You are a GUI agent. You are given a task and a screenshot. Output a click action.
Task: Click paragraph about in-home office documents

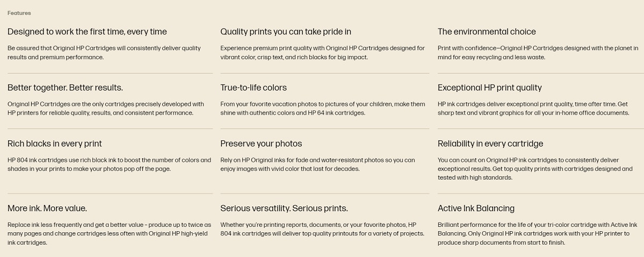[x=533, y=109]
